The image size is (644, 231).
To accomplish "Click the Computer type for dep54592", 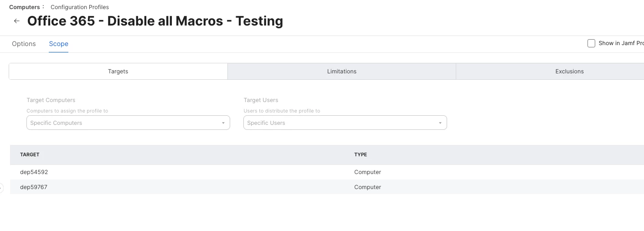I will [x=367, y=172].
